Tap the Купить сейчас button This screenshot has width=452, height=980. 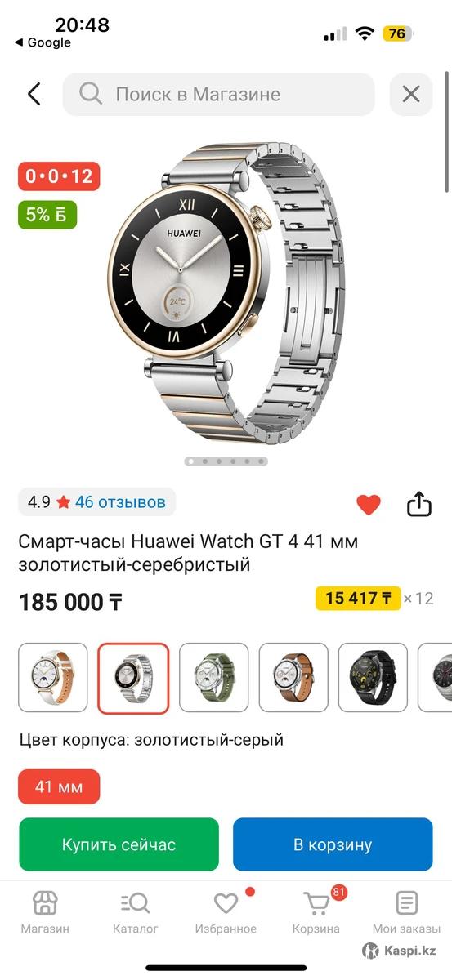119,844
